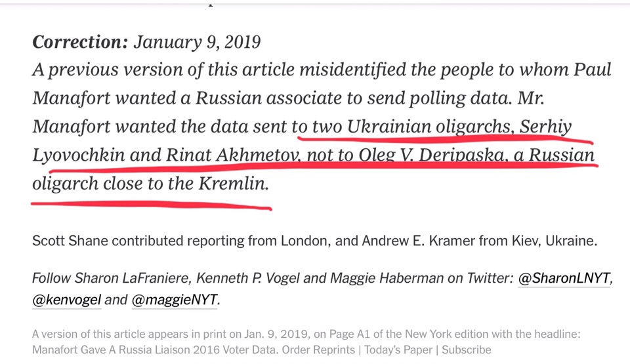Click the correction date January 9, 2019

pyautogui.click(x=197, y=42)
